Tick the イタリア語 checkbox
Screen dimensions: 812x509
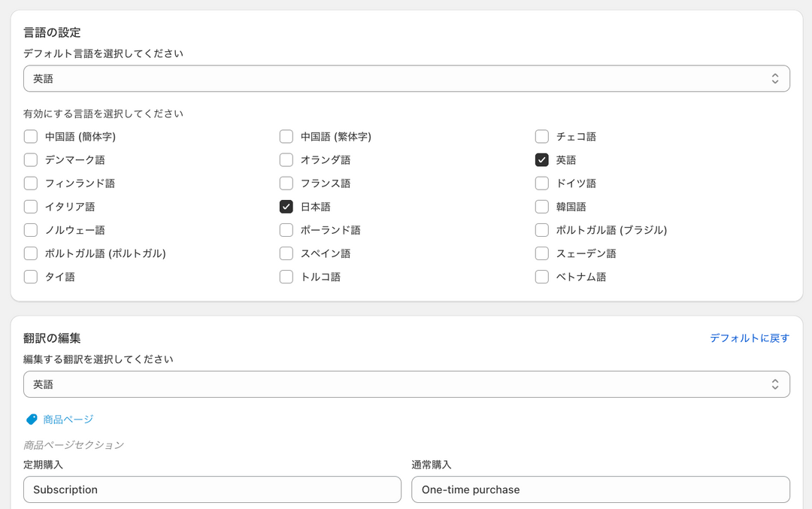click(x=31, y=207)
